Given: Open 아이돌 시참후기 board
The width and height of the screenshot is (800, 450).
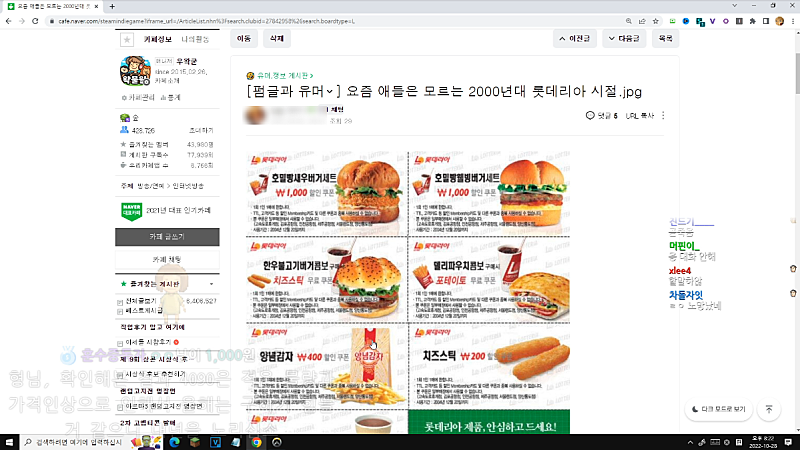Looking at the screenshot, I should tap(148, 342).
